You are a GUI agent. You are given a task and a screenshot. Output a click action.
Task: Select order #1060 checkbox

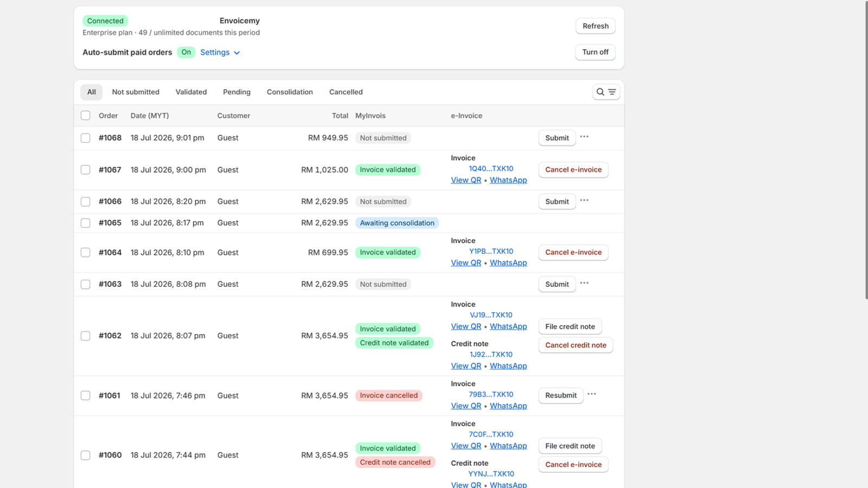pyautogui.click(x=86, y=455)
